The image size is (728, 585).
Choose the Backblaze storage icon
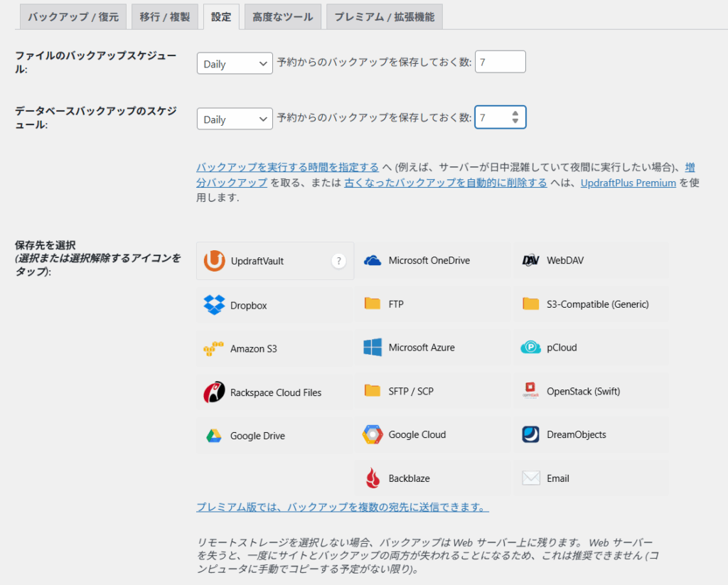373,478
